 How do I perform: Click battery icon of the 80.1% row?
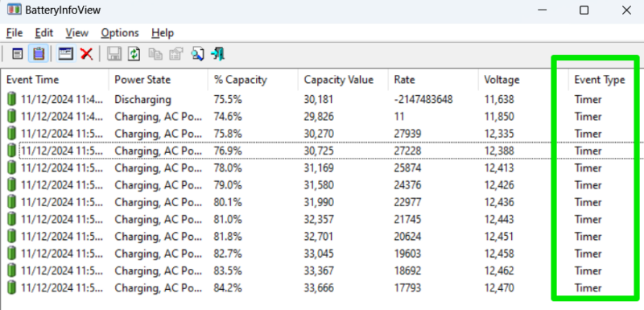pyautogui.click(x=12, y=202)
